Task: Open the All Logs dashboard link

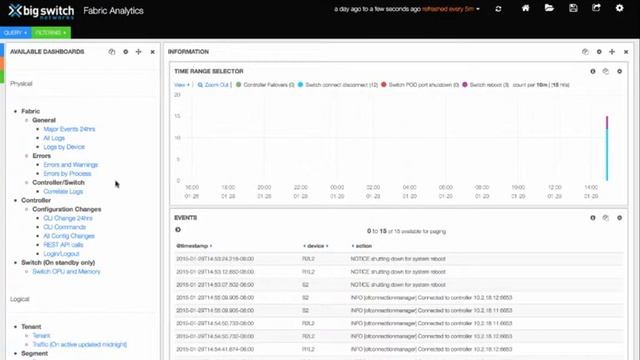Action: tap(54, 138)
